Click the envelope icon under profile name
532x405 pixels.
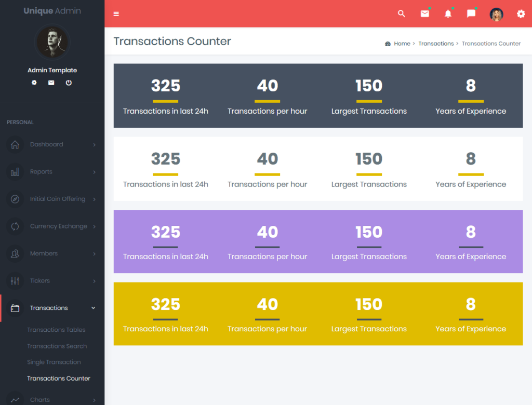click(51, 83)
